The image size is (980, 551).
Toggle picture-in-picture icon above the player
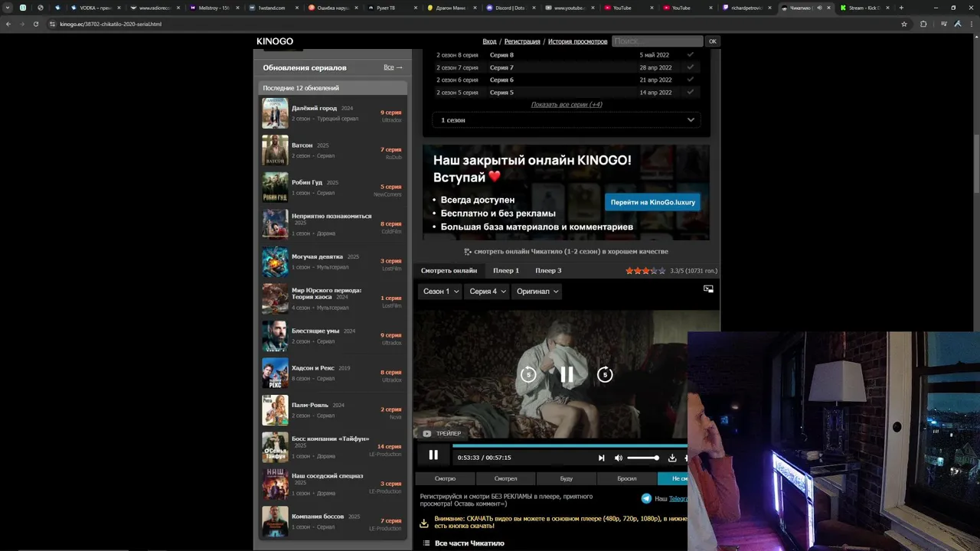pyautogui.click(x=708, y=289)
